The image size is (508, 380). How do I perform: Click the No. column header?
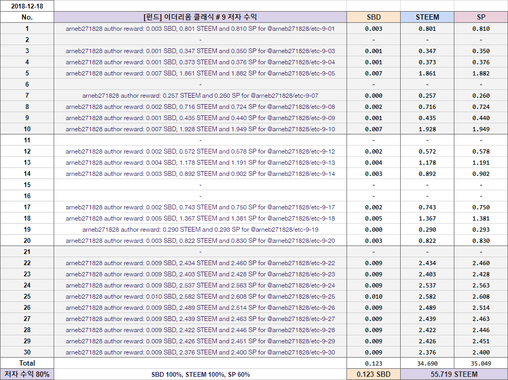click(x=27, y=17)
